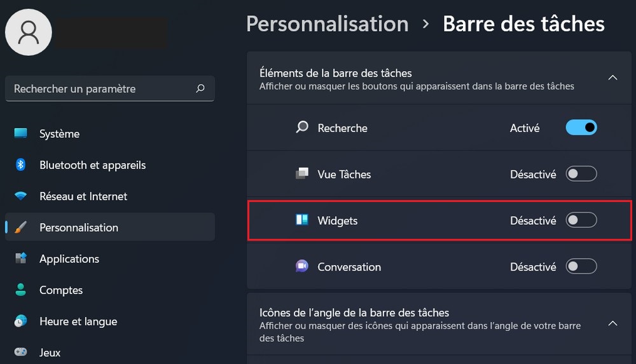Go to Bluetooth et appareils settings
The image size is (636, 364).
92,165
